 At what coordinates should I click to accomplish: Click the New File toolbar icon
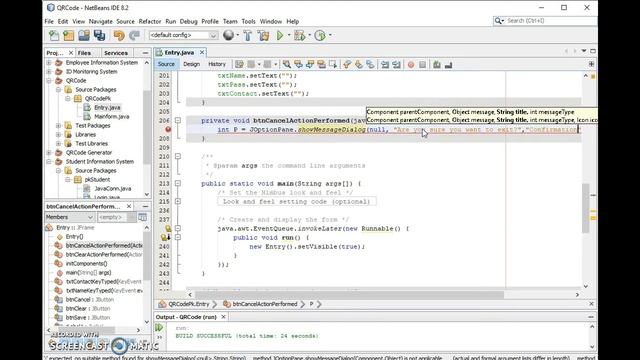[54, 36]
